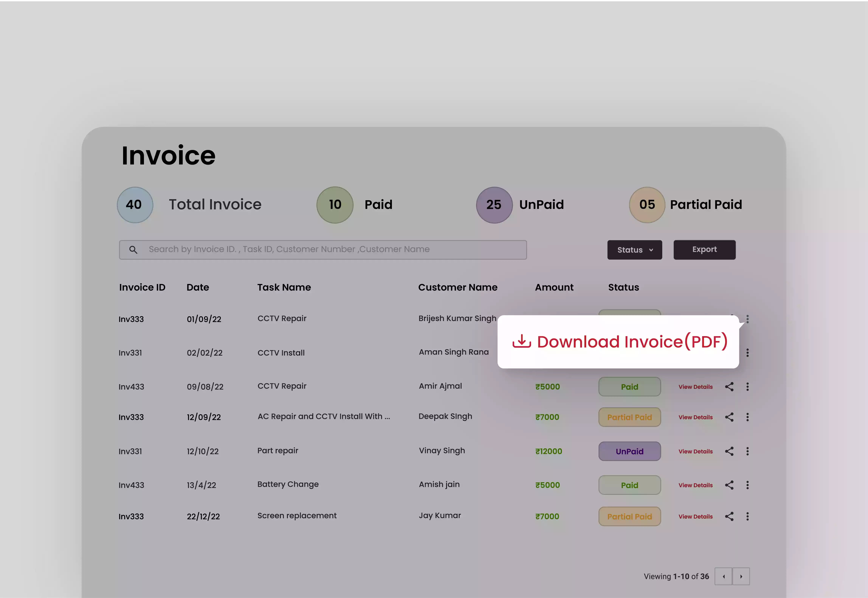The image size is (868, 598).
Task: Open the three-dot menu for Brijesh Kumar Singh
Action: (x=747, y=319)
